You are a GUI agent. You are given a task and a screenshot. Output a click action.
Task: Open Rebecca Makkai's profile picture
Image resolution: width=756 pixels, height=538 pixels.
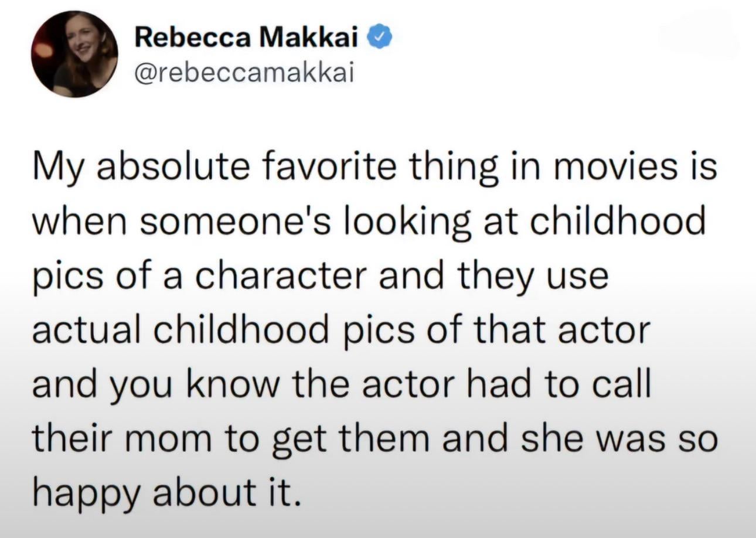(x=74, y=54)
